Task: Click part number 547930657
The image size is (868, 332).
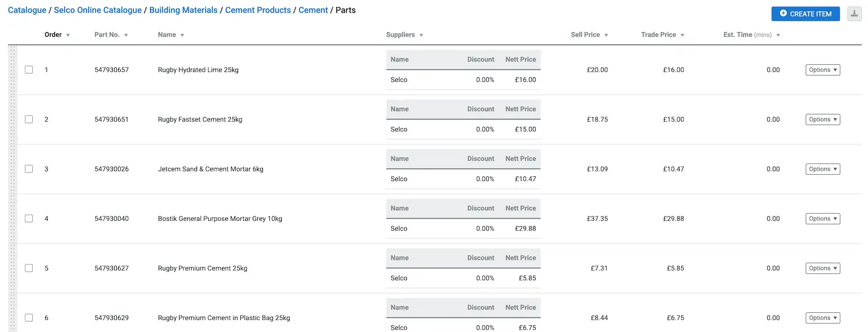Action: (112, 70)
